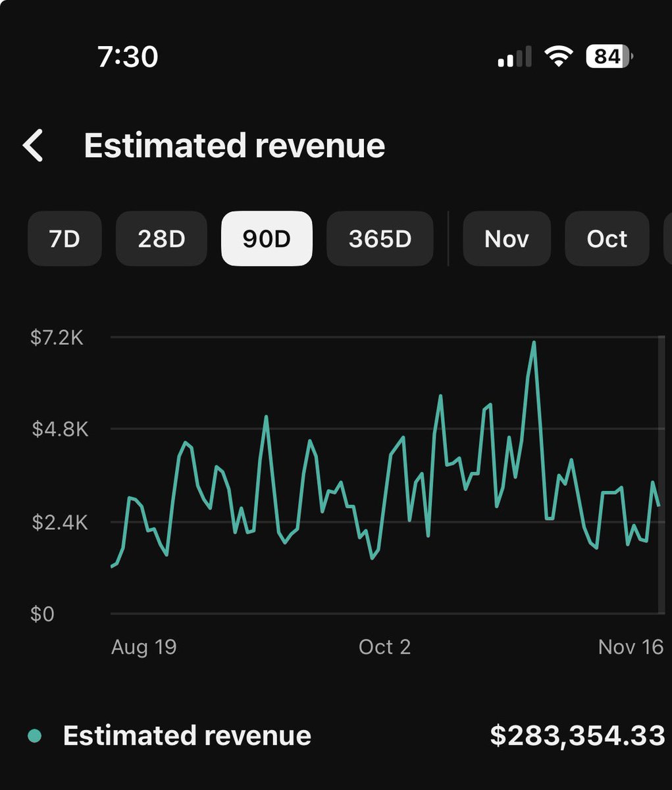The image size is (672, 790).
Task: Tap the cellular signal bars icon
Action: [x=515, y=57]
